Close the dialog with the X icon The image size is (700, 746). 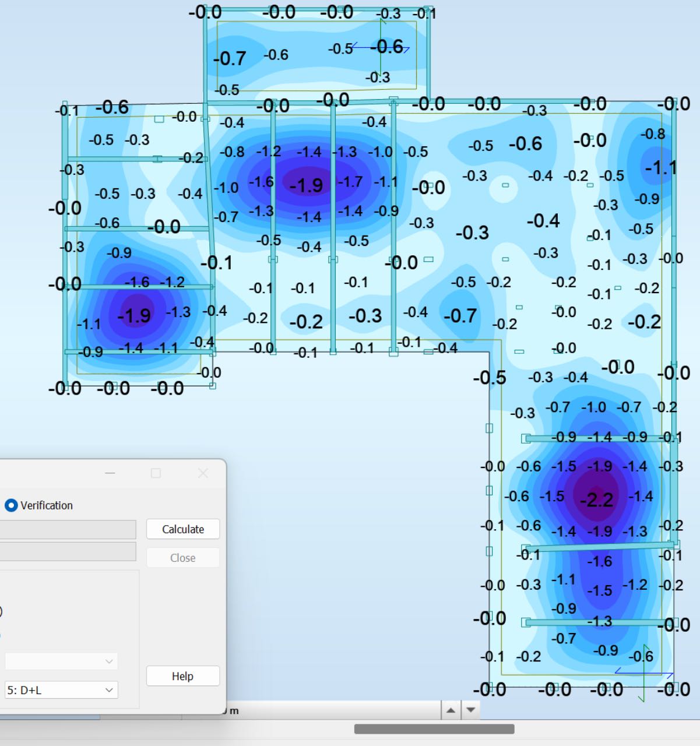(x=203, y=473)
